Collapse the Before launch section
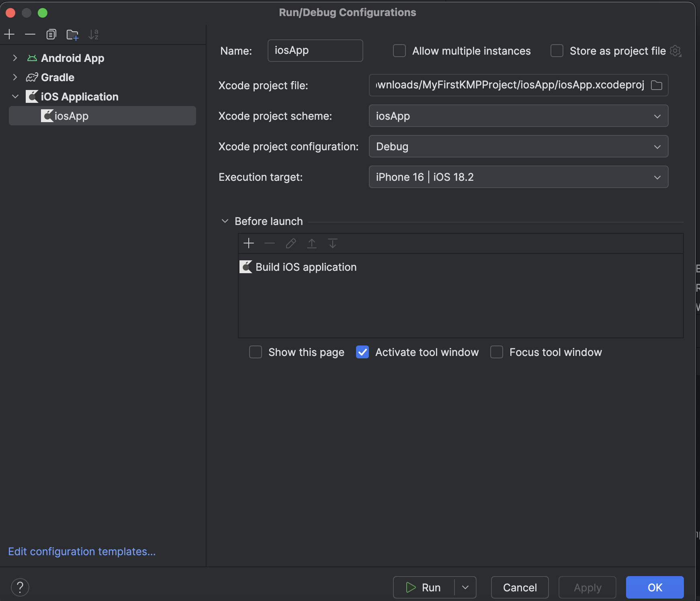700x601 pixels. point(225,221)
